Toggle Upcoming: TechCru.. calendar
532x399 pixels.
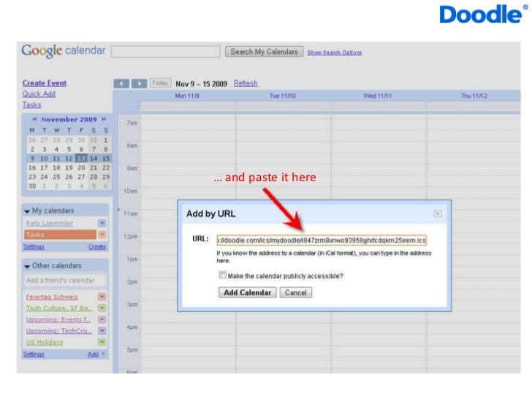[x=59, y=331]
